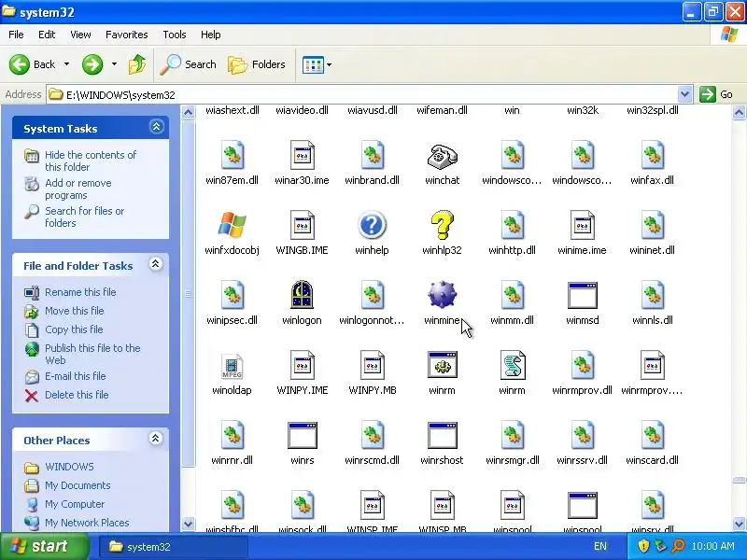This screenshot has height=560, width=747.
Task: Open the Views dropdown button
Action: (317, 64)
